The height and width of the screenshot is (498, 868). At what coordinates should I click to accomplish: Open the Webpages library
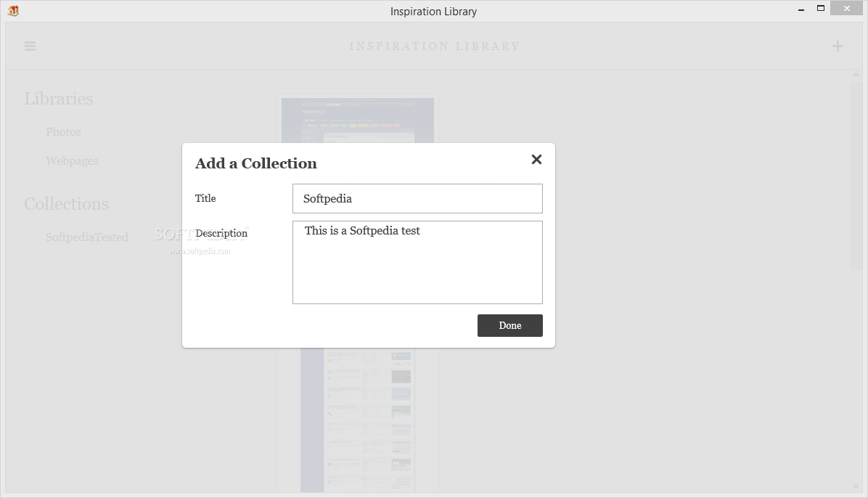click(72, 160)
